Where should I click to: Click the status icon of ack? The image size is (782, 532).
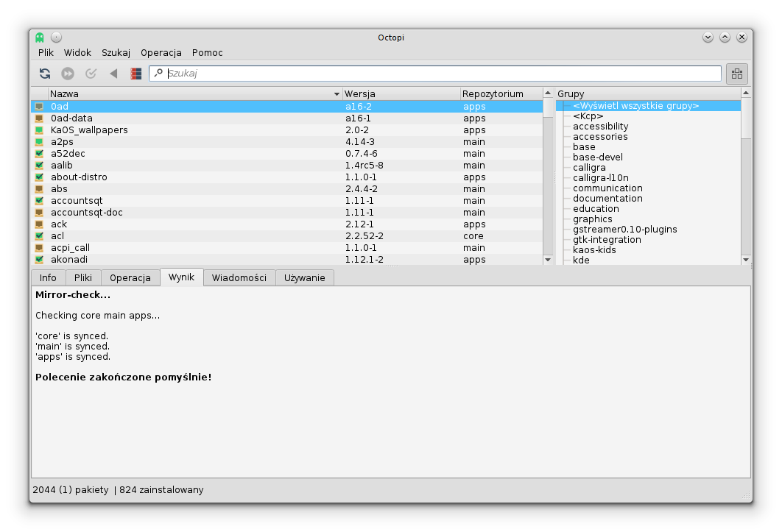[40, 224]
